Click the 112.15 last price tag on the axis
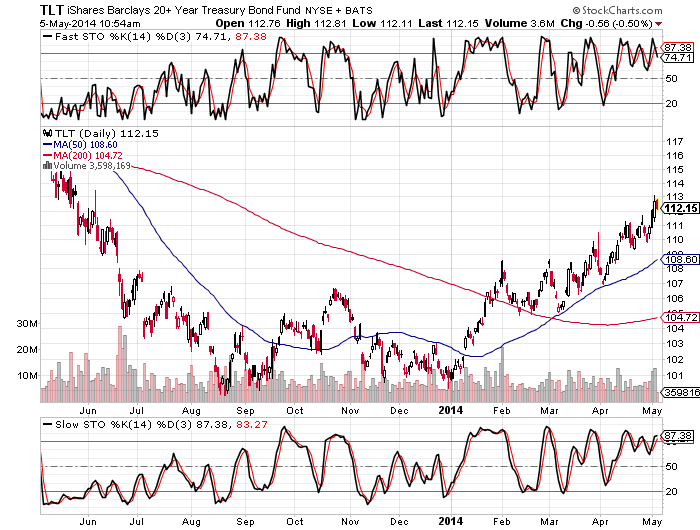Viewport: 700px width, 530px height. point(679,208)
